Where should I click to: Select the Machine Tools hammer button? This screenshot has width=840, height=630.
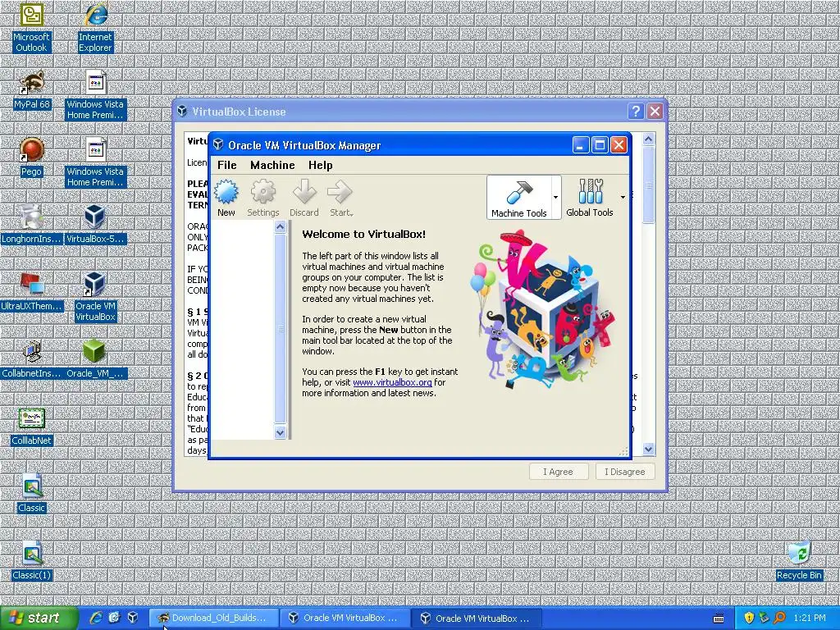(x=518, y=198)
